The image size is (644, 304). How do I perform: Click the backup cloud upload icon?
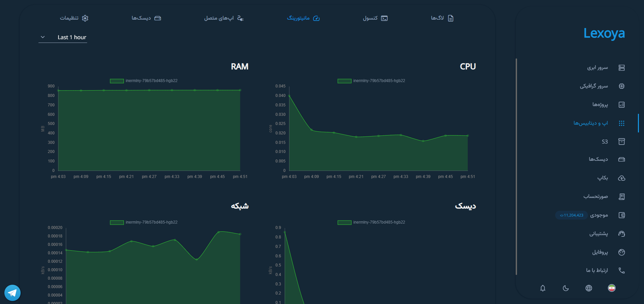pos(621,178)
